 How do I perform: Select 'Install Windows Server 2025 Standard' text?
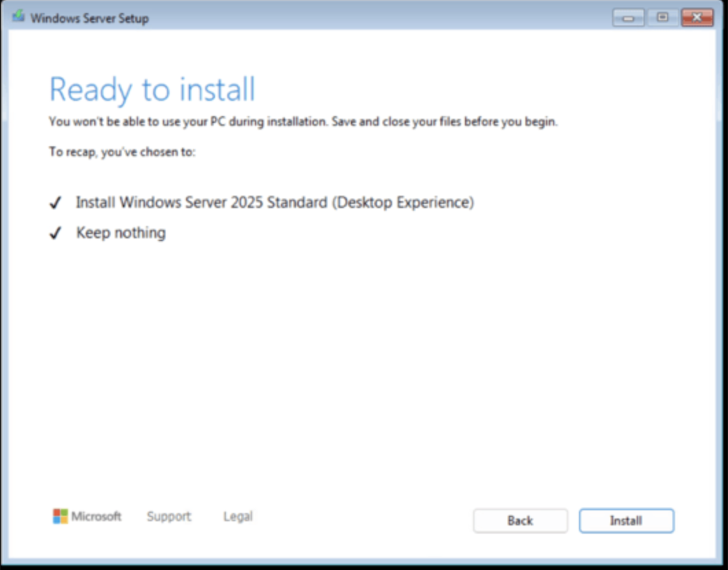click(x=275, y=203)
